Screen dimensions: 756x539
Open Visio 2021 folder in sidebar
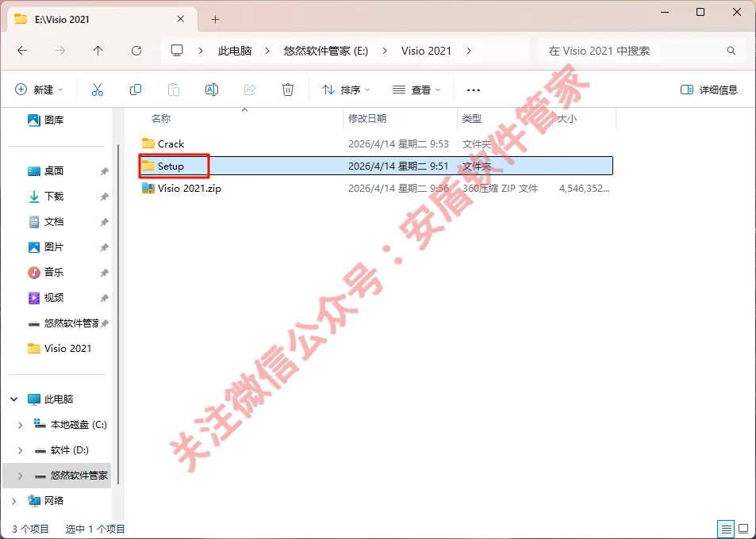[59, 348]
